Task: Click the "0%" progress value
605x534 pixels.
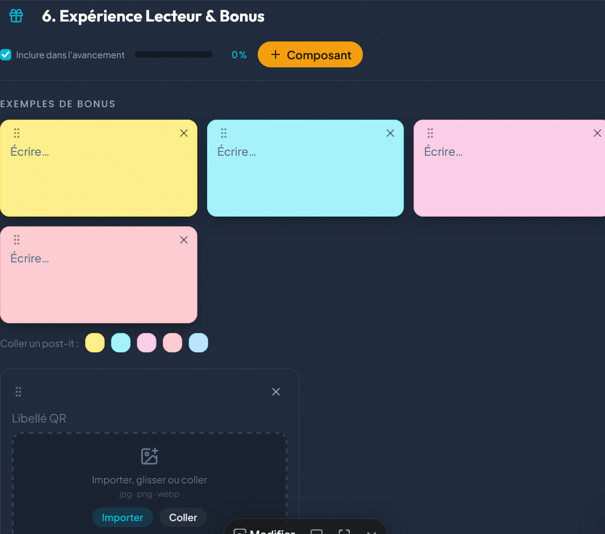Action: [239, 55]
